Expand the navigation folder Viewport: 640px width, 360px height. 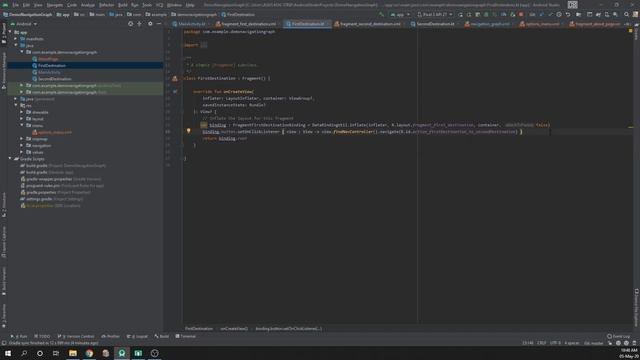click(22, 145)
